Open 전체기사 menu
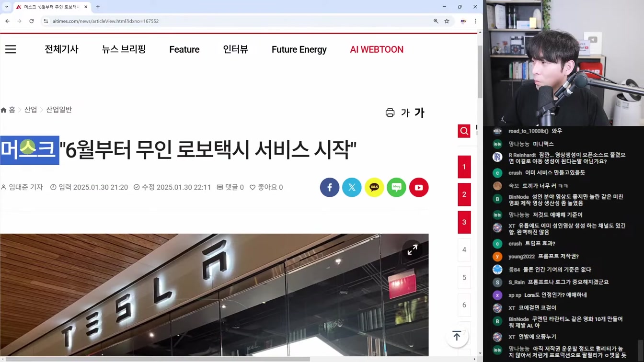 tap(61, 49)
